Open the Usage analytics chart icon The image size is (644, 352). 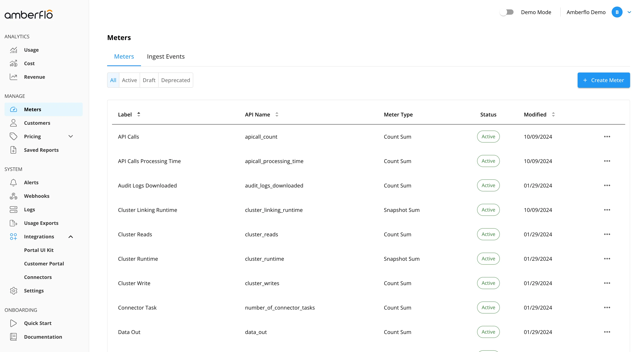pyautogui.click(x=14, y=50)
